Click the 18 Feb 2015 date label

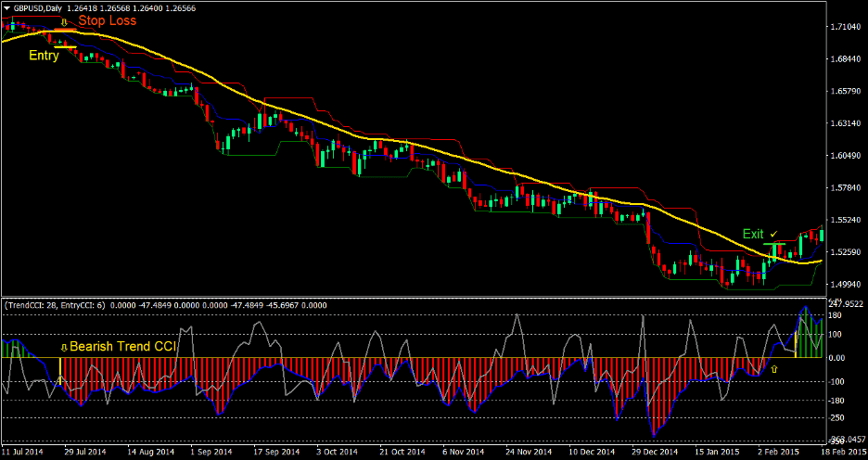pyautogui.click(x=843, y=452)
